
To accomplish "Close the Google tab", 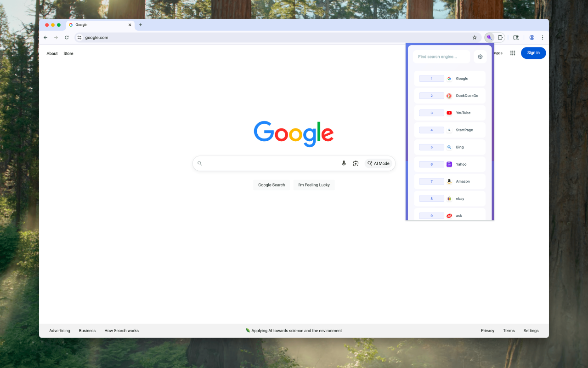I will 130,25.
